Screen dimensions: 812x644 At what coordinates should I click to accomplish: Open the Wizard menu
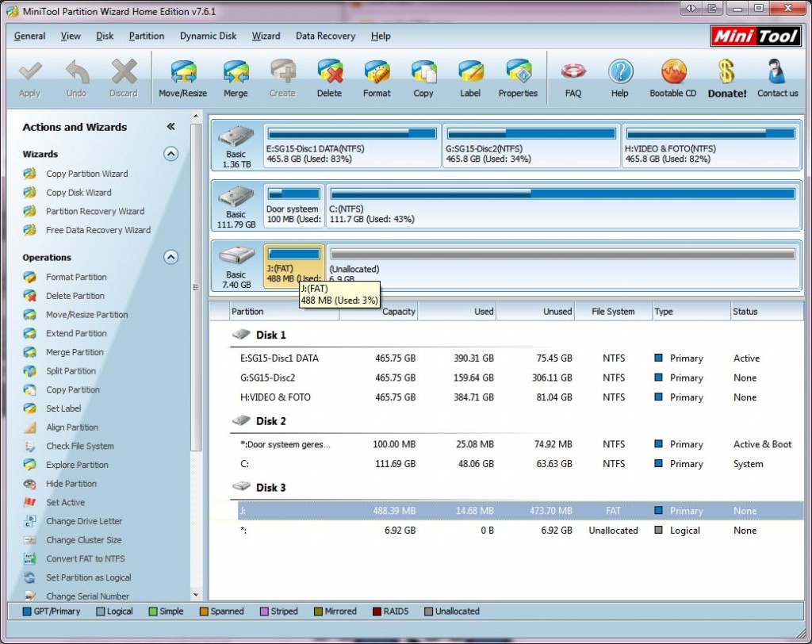pyautogui.click(x=266, y=36)
